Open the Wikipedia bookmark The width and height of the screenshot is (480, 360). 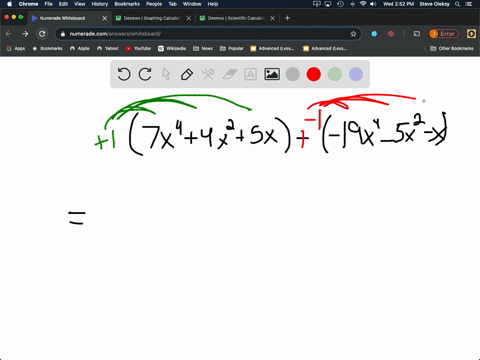(x=172, y=48)
